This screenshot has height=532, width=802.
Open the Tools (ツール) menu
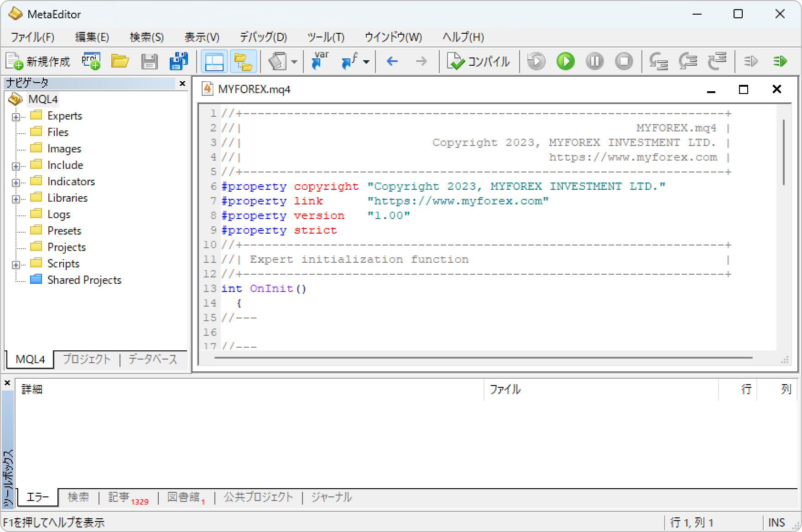pos(326,37)
